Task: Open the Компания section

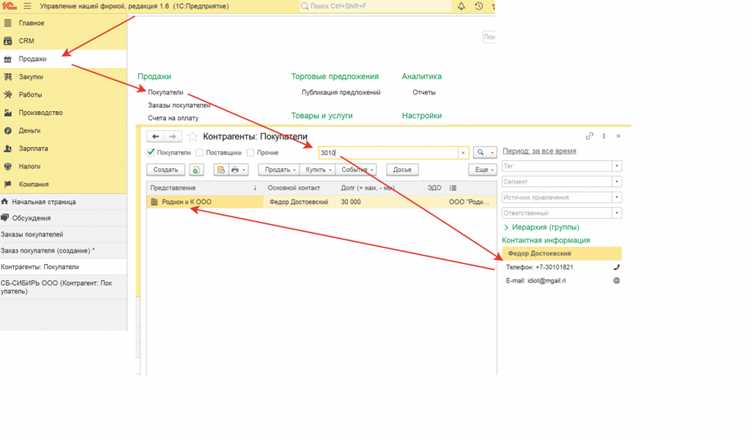Action: [63, 184]
